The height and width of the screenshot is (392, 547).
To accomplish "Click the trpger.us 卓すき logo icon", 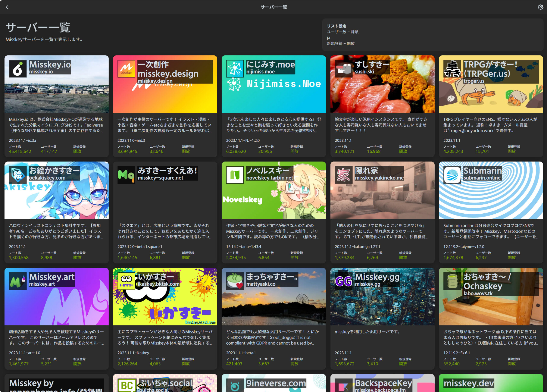I will (x=452, y=69).
